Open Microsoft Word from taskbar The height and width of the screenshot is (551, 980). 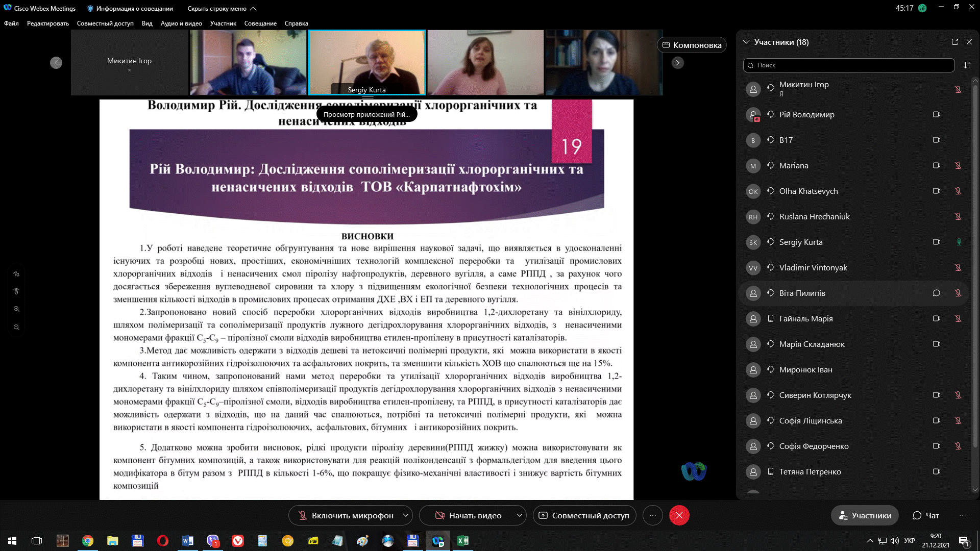(187, 541)
